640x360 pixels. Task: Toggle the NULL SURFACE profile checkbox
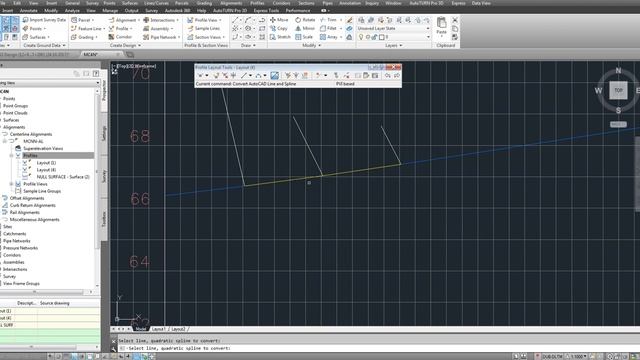[25, 177]
